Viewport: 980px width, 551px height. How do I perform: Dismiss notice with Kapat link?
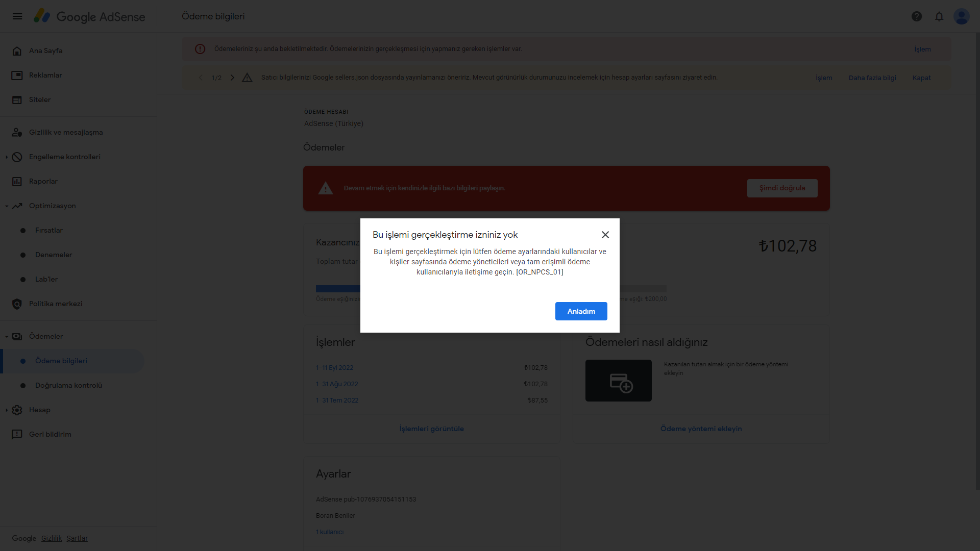[x=922, y=78]
